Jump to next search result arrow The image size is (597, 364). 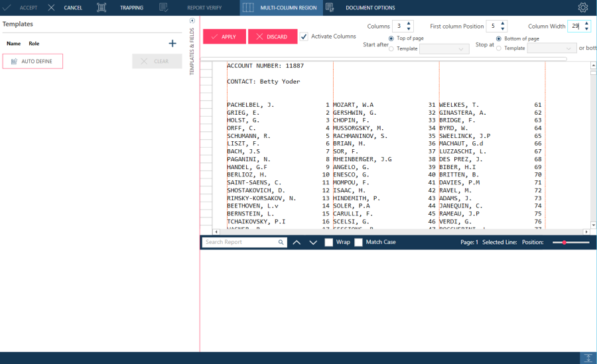pyautogui.click(x=313, y=243)
